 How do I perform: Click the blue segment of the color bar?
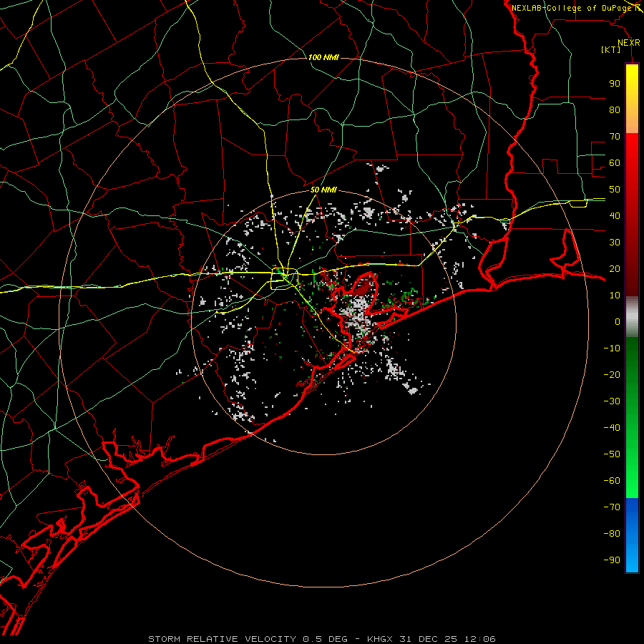[x=632, y=535]
